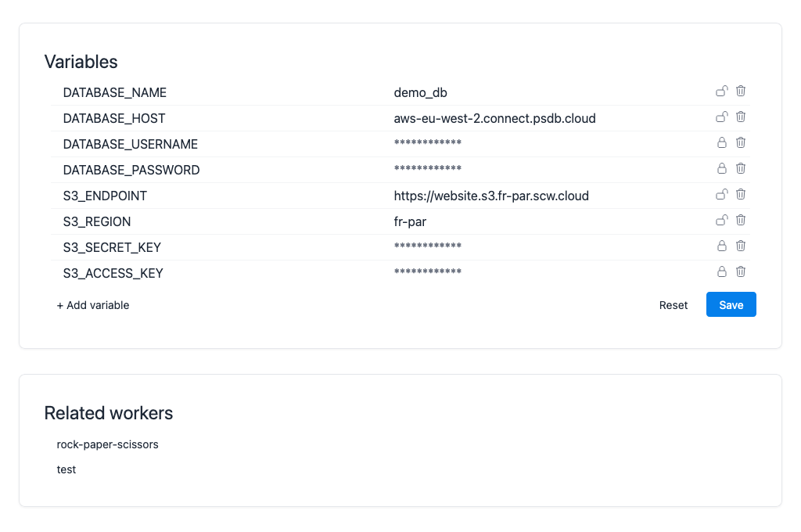Remove the DATABASE_USERNAME variable
The image size is (801, 532).
[741, 143]
